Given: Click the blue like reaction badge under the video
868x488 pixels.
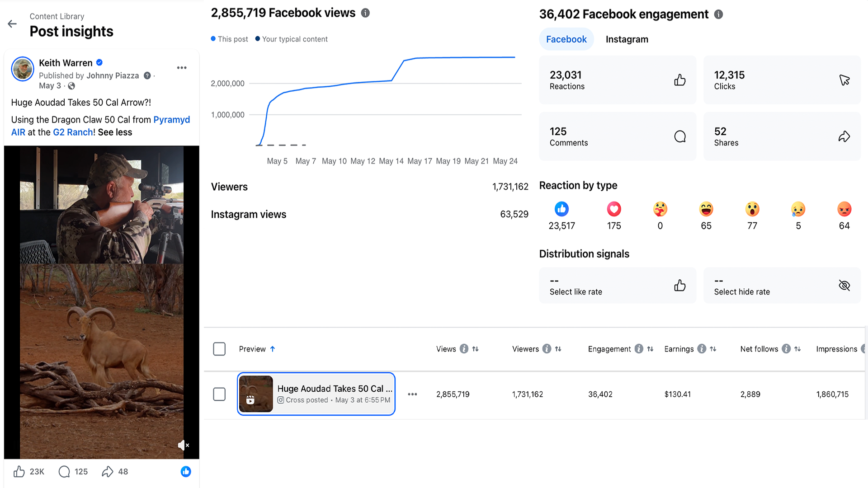Looking at the screenshot, I should tap(186, 472).
